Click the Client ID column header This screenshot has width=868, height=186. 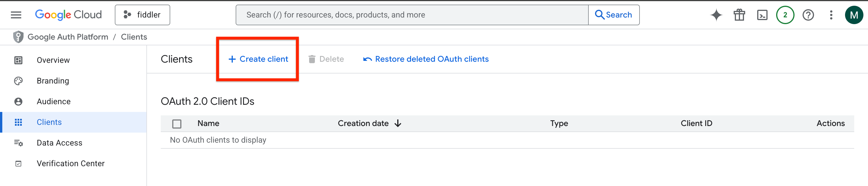[696, 123]
